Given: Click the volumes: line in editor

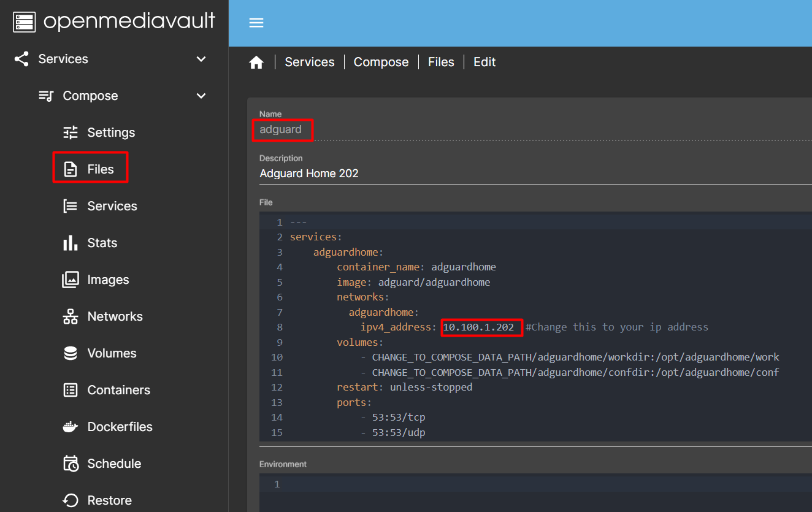Looking at the screenshot, I should tap(360, 342).
